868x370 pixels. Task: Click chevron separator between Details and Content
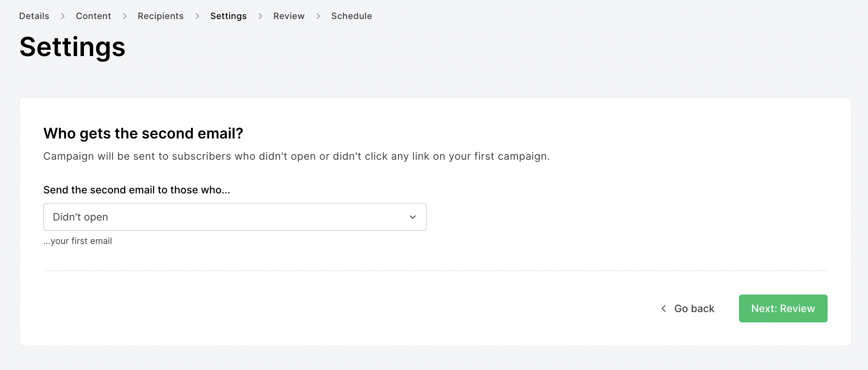click(x=63, y=16)
